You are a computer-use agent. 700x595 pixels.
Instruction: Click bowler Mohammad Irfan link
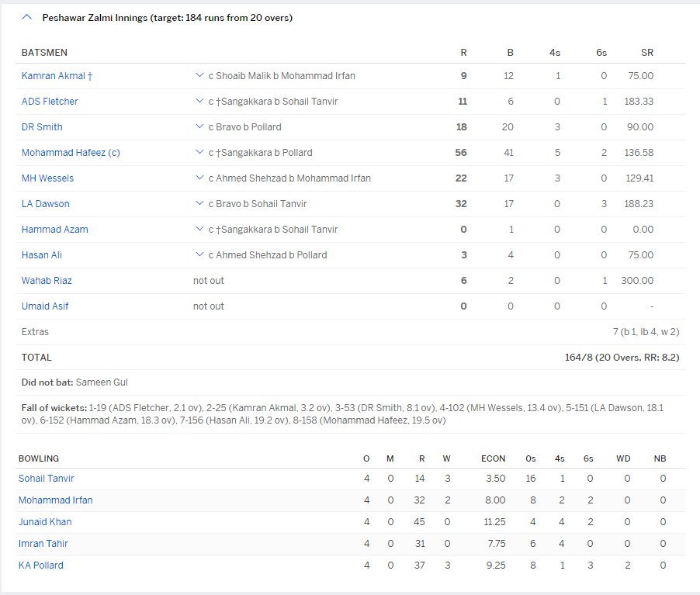pyautogui.click(x=55, y=500)
